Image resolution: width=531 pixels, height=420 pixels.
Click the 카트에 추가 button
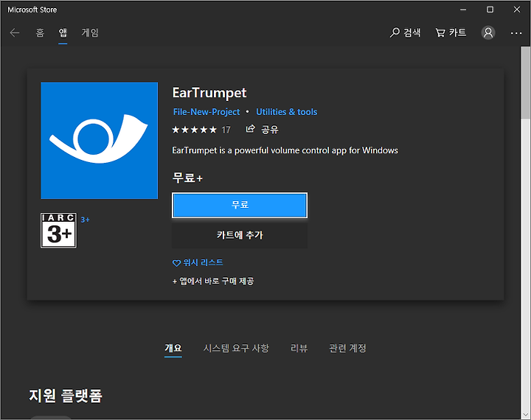240,235
